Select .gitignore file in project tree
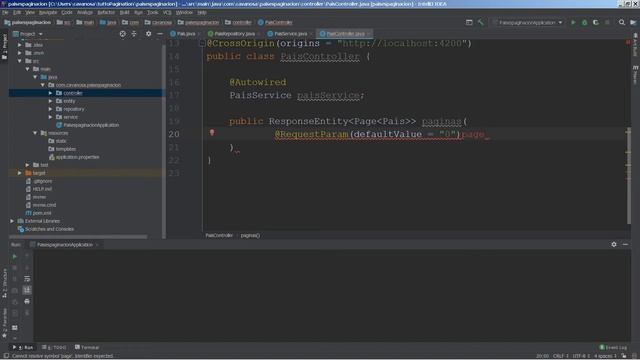Viewport: 640px width, 360px height. [x=39, y=181]
